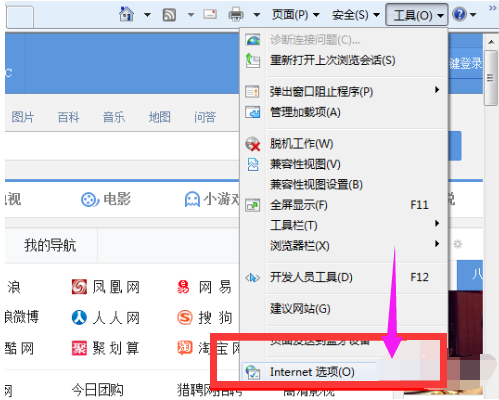Open the 今日团购 link
The width and height of the screenshot is (499, 400).
97,390
